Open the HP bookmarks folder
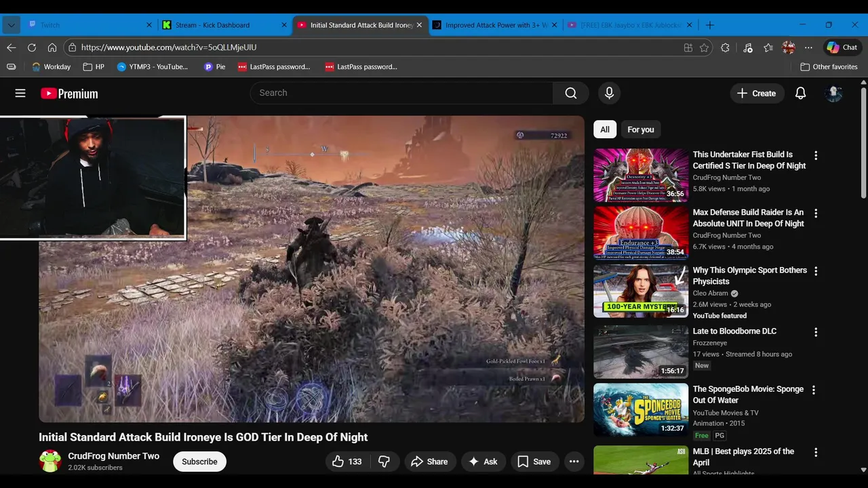The width and height of the screenshot is (868, 488). tap(94, 66)
